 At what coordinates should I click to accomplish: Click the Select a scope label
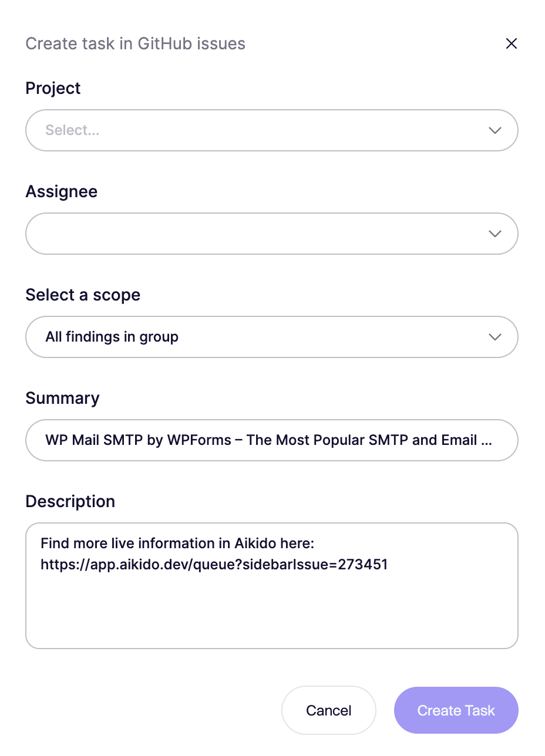[x=83, y=295]
